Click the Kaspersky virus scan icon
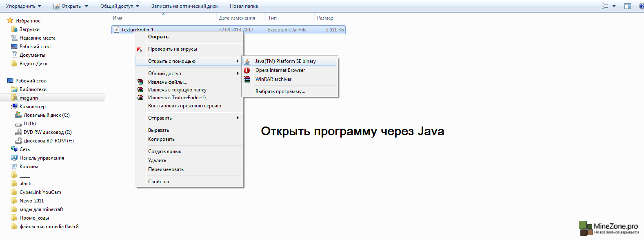 (140, 49)
